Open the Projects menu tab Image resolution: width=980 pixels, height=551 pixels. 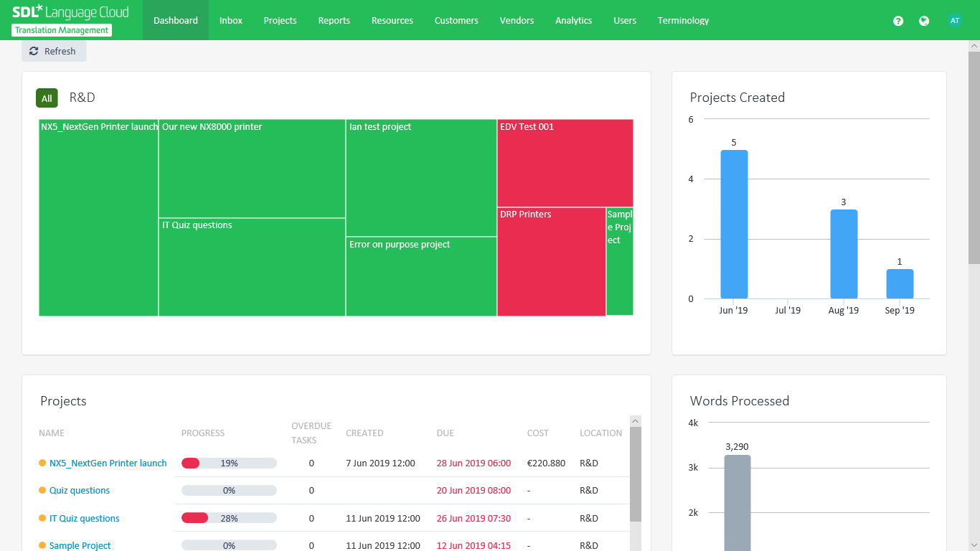[x=280, y=20]
